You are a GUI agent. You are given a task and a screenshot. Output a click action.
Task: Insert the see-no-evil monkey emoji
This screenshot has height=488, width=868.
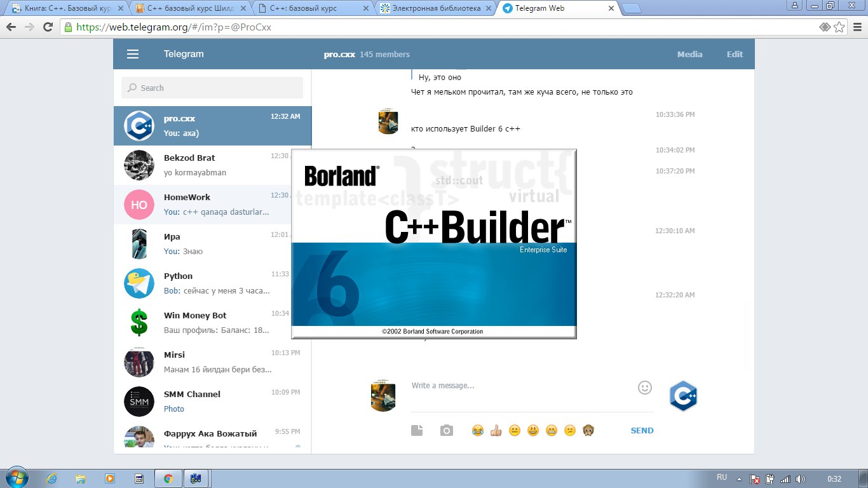588,430
